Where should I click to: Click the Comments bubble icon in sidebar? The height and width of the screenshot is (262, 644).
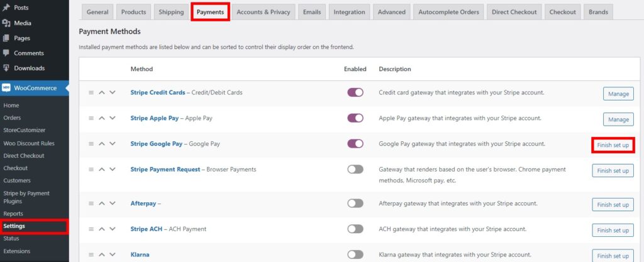[6, 53]
